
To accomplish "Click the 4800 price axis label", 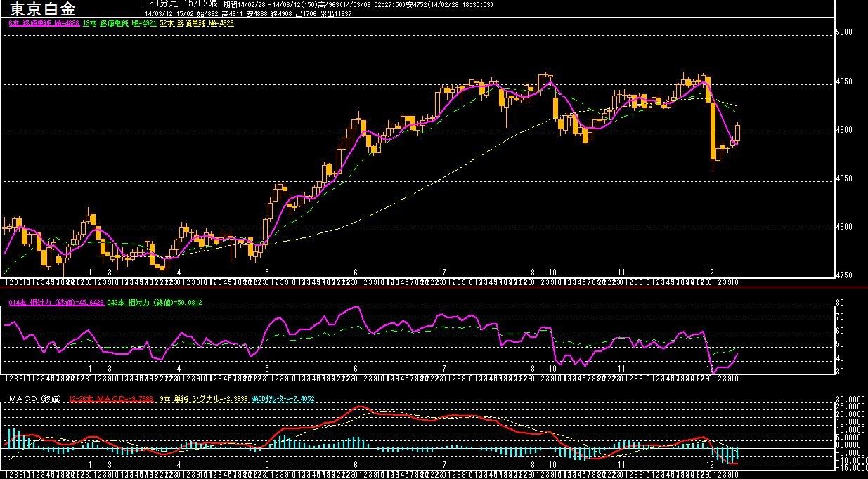I will click(x=844, y=227).
